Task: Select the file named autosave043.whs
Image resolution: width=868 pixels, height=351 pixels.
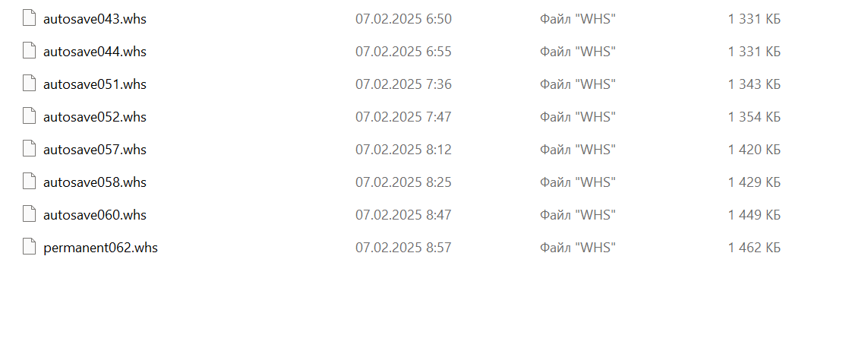Action: point(95,19)
